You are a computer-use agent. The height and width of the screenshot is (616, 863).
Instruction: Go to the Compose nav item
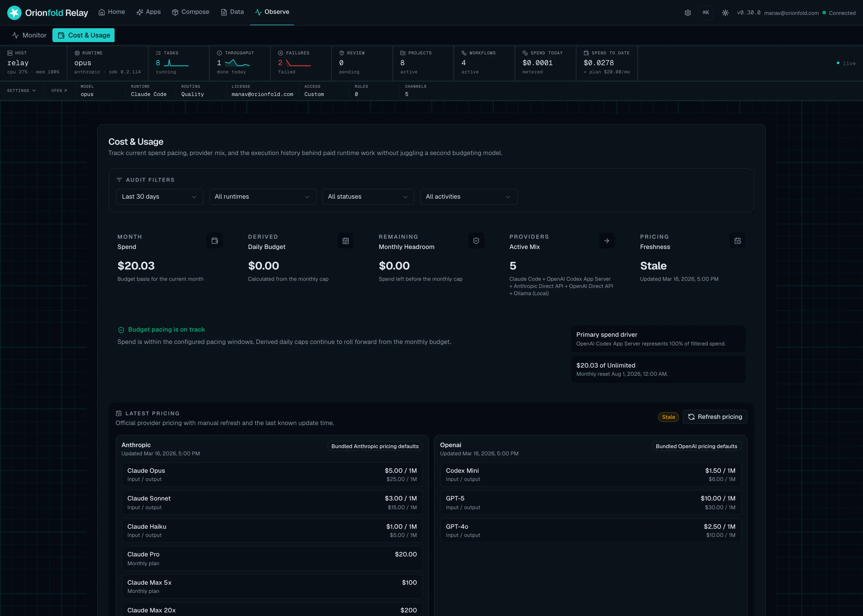[x=191, y=12]
